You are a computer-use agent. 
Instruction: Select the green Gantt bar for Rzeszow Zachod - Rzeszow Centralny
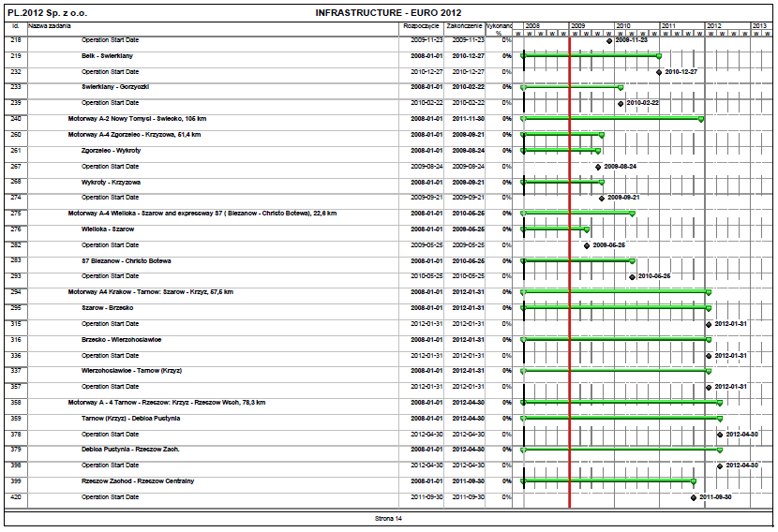click(x=608, y=480)
